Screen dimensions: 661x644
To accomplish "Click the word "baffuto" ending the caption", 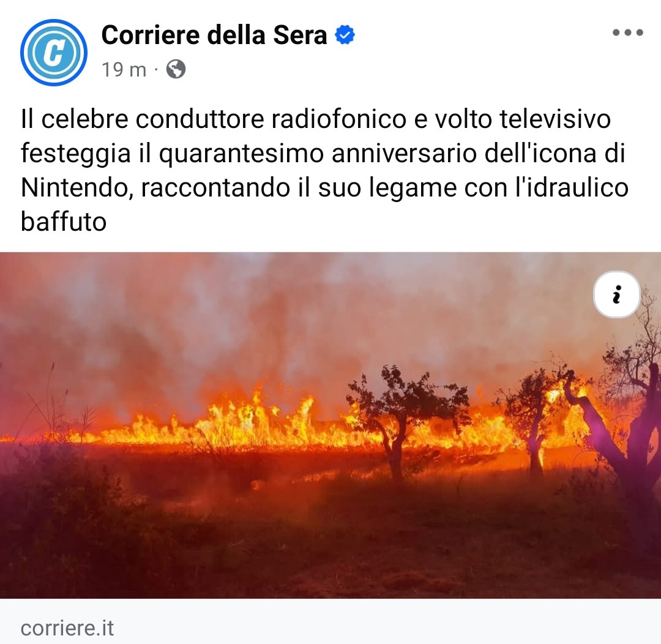I will point(64,222).
